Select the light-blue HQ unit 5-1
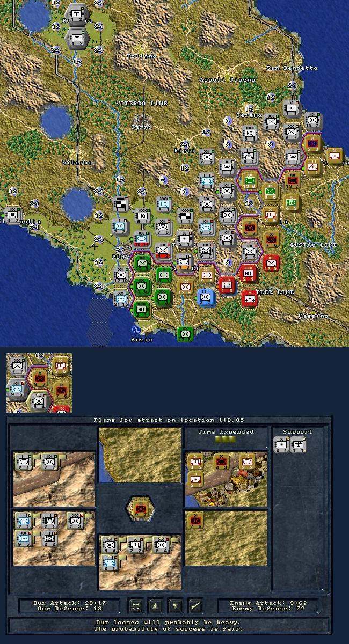The image size is (349, 644). tap(164, 204)
